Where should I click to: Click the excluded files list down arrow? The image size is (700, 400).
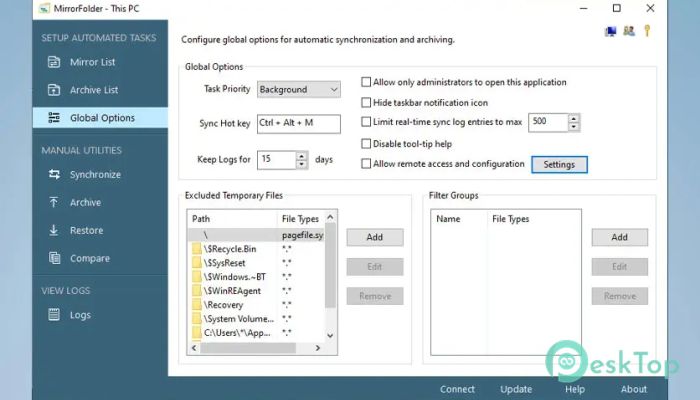330,336
